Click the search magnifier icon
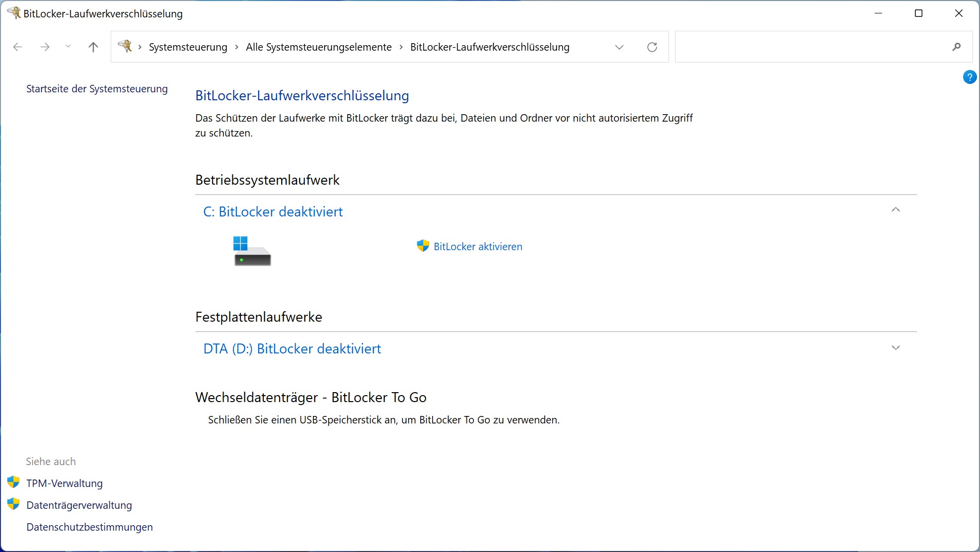The width and height of the screenshot is (980, 552). [x=956, y=47]
